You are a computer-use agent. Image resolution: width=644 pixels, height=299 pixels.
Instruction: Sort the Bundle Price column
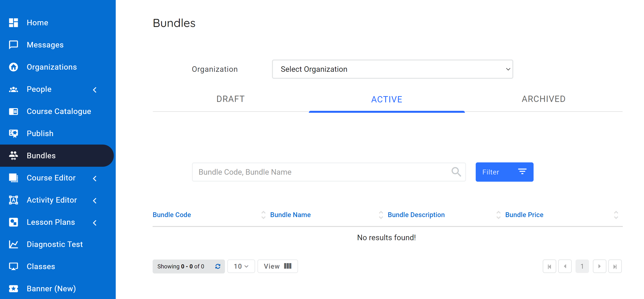[x=524, y=215]
